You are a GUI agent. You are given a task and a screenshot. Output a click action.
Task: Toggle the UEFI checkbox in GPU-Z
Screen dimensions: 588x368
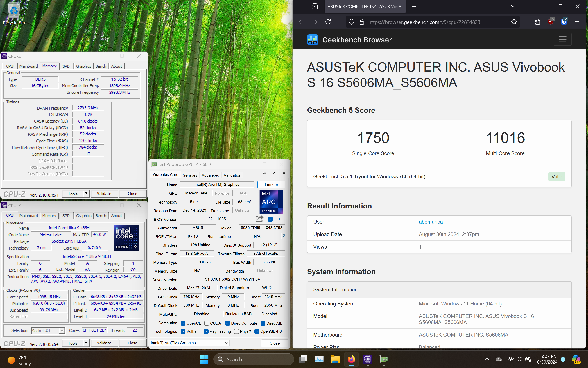270,219
